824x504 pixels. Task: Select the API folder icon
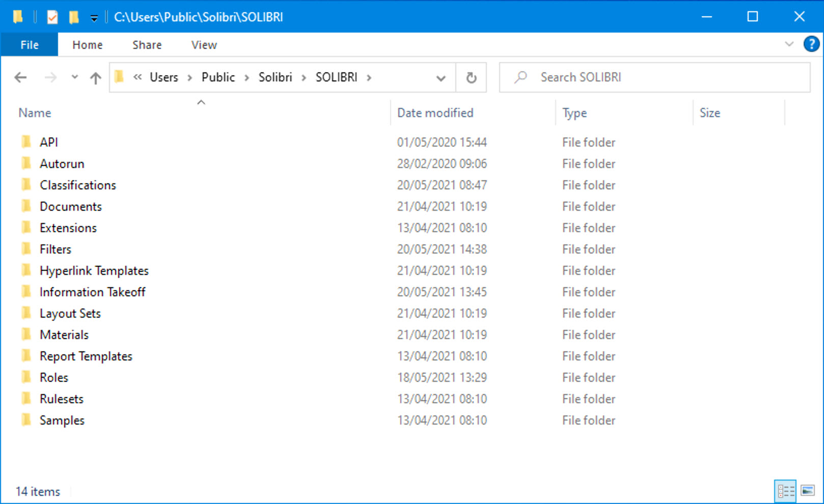[26, 142]
